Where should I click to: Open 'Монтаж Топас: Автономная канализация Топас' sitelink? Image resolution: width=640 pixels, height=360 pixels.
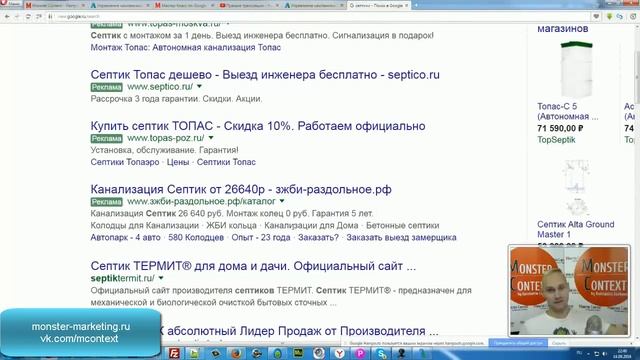coord(186,47)
